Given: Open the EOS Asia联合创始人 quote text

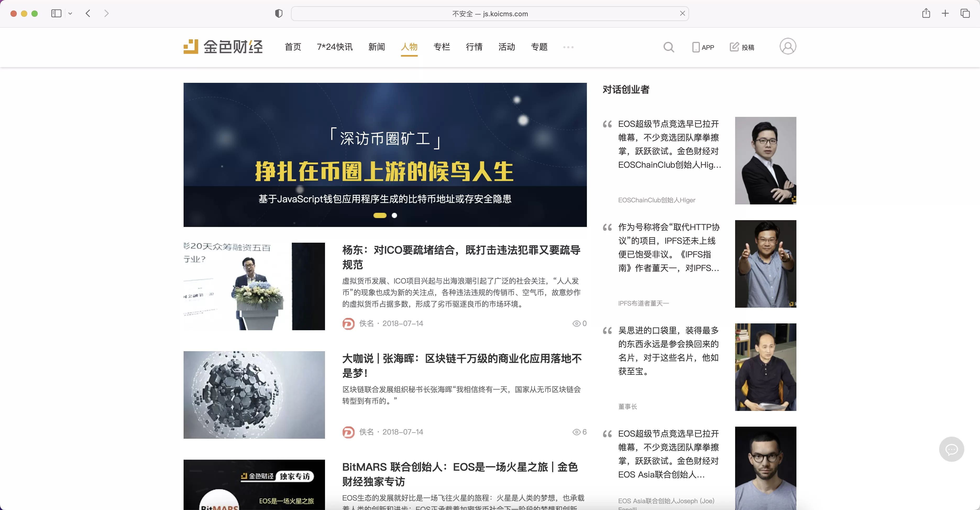Looking at the screenshot, I should pyautogui.click(x=668, y=454).
